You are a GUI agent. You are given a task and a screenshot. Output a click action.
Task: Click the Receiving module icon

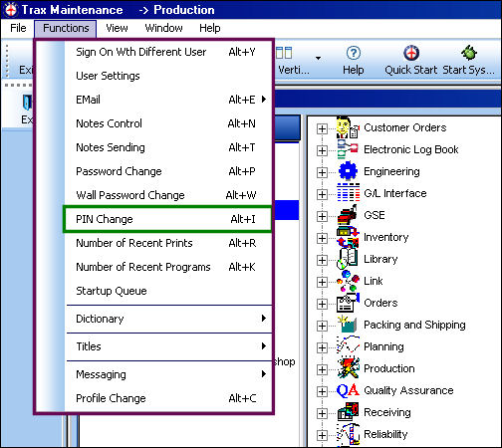click(348, 412)
